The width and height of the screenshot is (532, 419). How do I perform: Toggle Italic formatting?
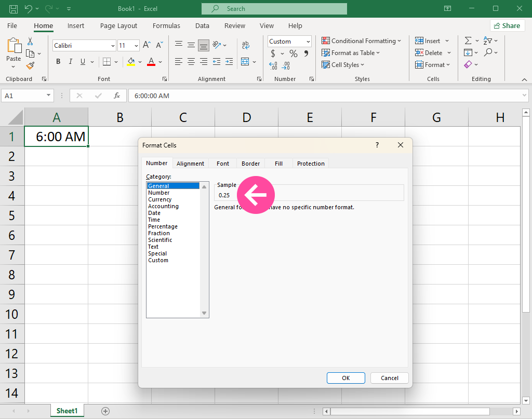coord(71,62)
